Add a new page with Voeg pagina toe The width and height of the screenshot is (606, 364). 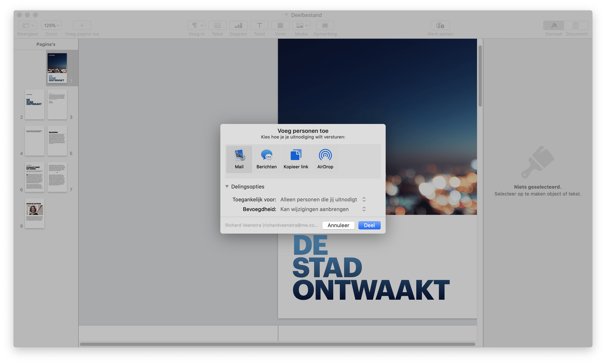click(82, 25)
